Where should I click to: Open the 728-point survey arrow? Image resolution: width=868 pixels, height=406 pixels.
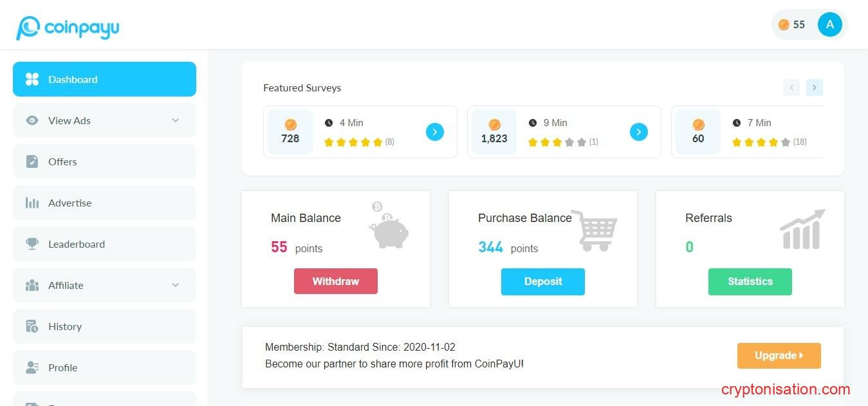point(435,132)
